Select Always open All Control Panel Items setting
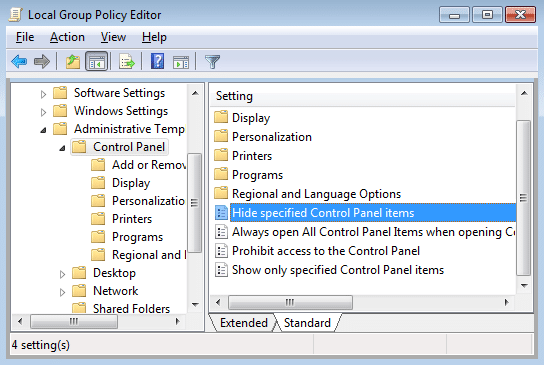This screenshot has height=365, width=544. [373, 232]
